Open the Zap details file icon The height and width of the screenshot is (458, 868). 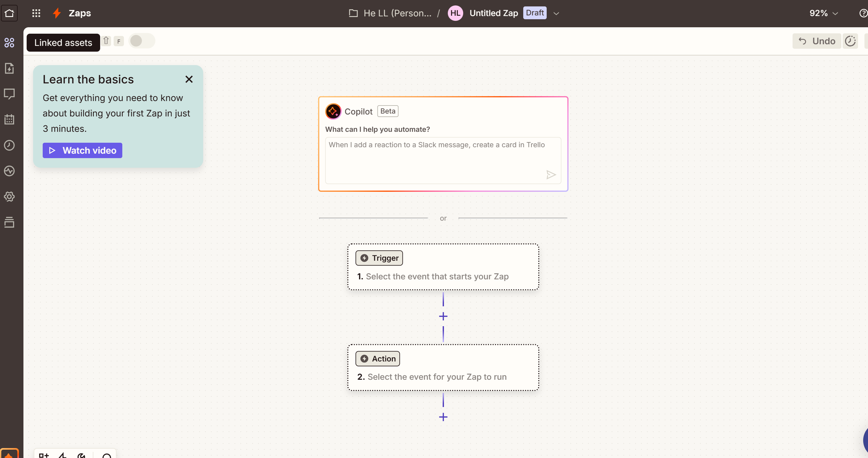pyautogui.click(x=9, y=68)
